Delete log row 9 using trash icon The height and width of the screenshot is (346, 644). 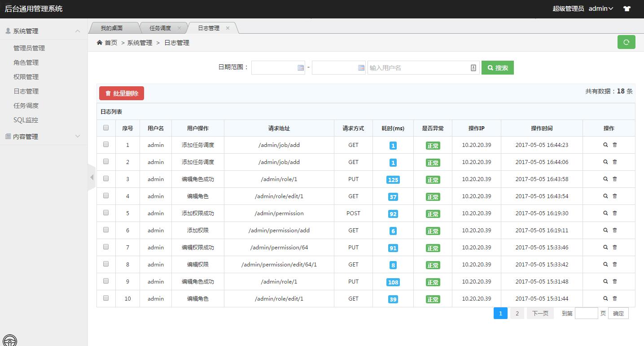615,281
